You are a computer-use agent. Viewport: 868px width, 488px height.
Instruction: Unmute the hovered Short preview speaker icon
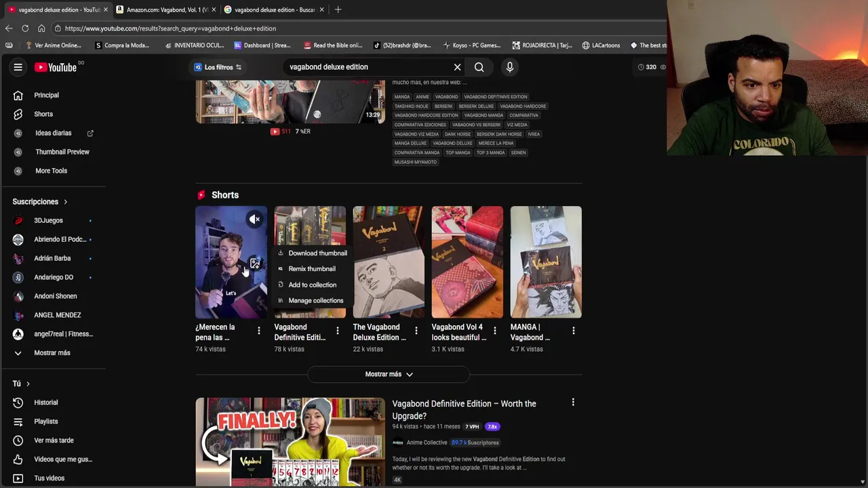click(255, 219)
